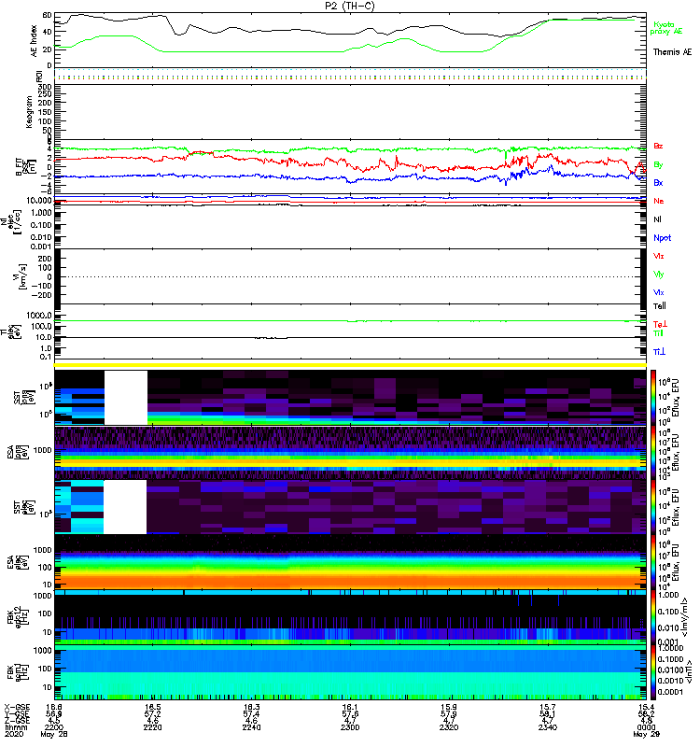Click the SST elec [eV] axis title

(x=24, y=507)
